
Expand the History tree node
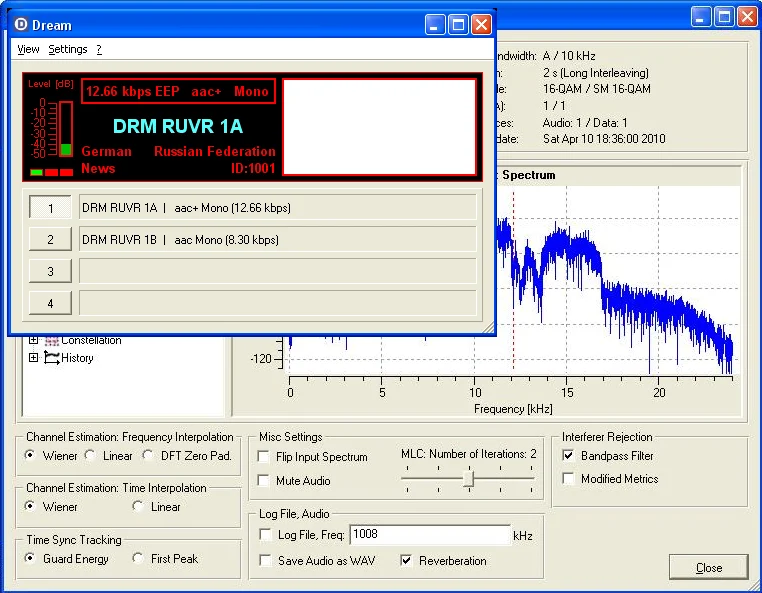(x=33, y=358)
